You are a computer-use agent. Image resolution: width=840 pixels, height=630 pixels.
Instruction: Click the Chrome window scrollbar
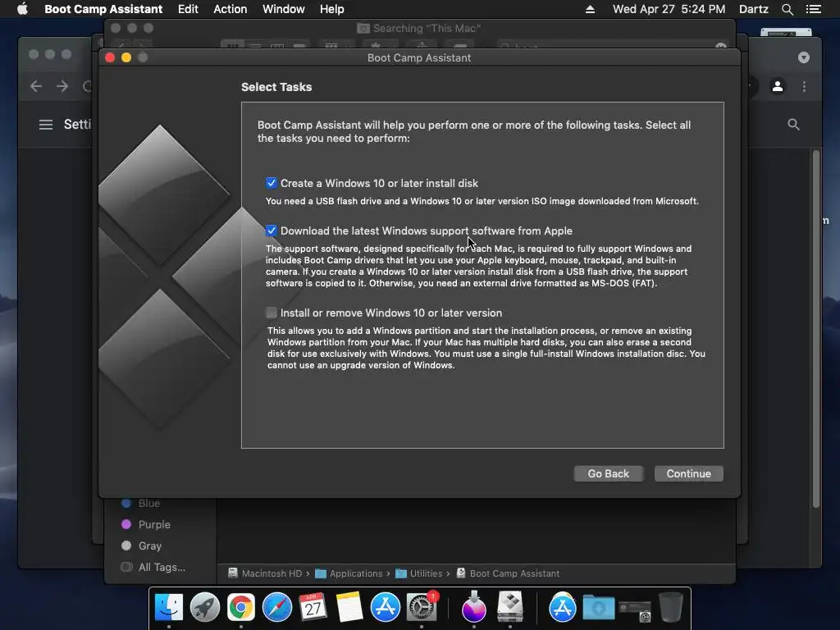[816, 328]
